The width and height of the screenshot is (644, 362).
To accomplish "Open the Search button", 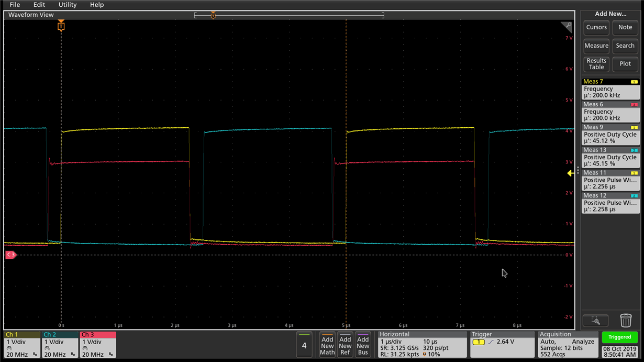I will point(625,46).
